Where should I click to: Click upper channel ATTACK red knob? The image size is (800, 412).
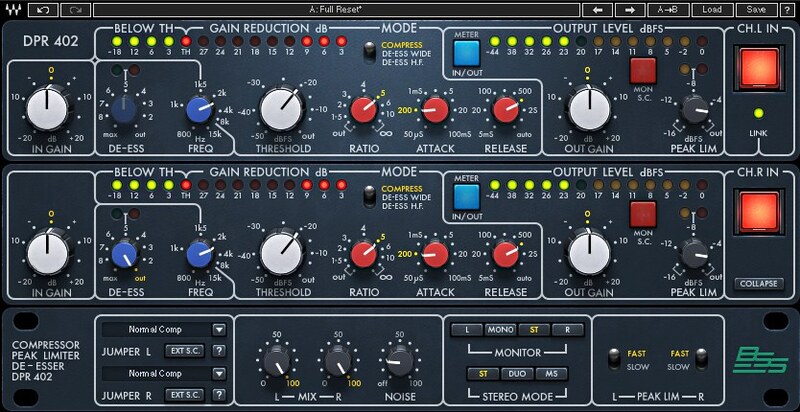pos(435,110)
